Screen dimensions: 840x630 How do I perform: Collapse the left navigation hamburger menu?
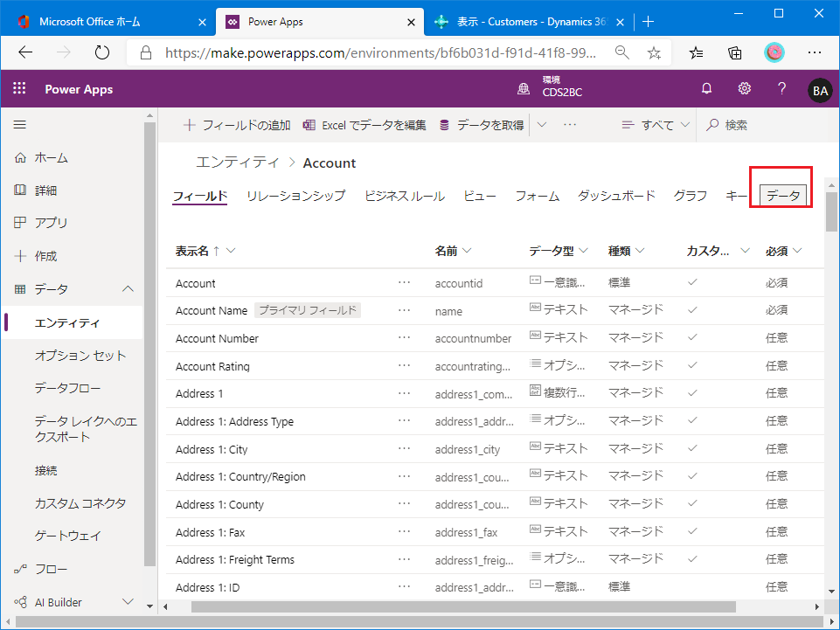point(19,125)
